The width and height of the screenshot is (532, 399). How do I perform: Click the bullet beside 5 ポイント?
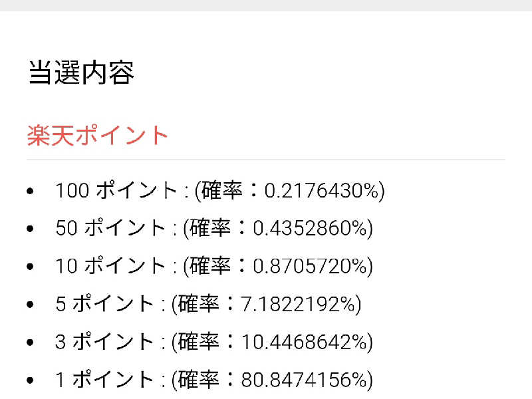tap(30, 305)
